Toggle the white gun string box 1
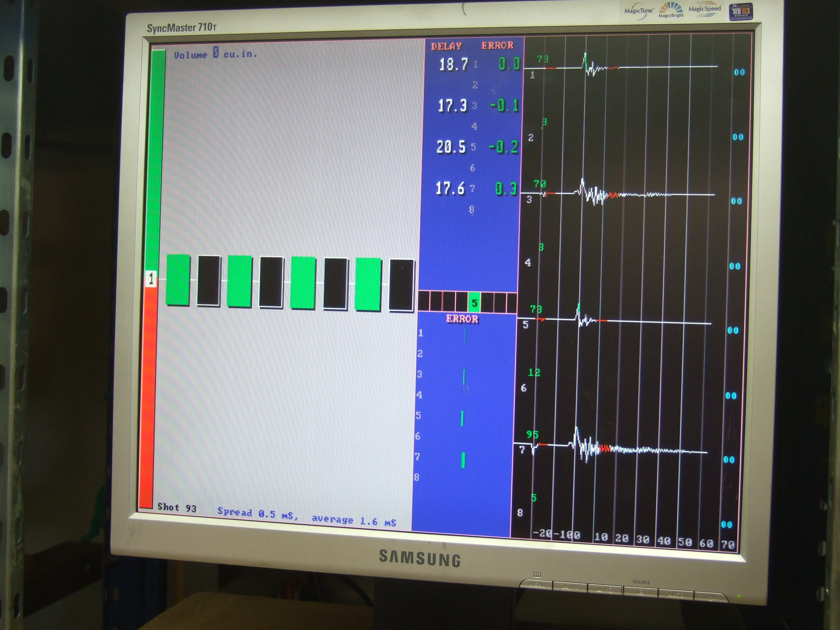This screenshot has width=840, height=630. pyautogui.click(x=151, y=278)
